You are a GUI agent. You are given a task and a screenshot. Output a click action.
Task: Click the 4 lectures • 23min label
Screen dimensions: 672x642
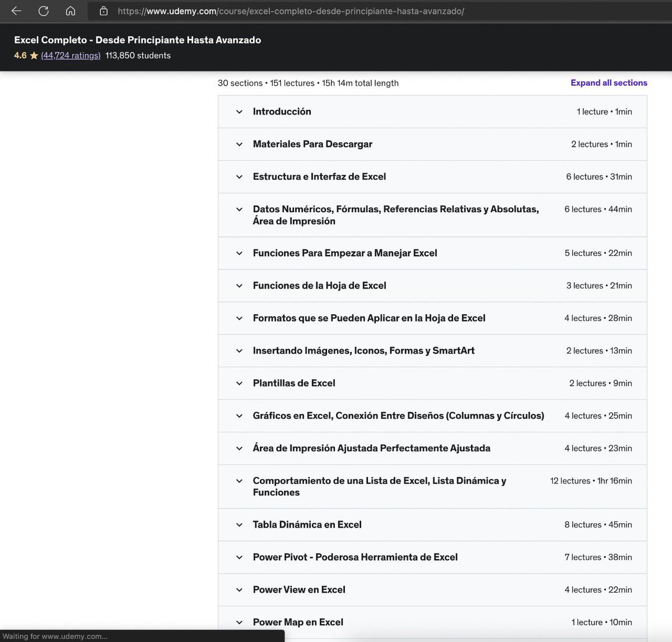(598, 448)
